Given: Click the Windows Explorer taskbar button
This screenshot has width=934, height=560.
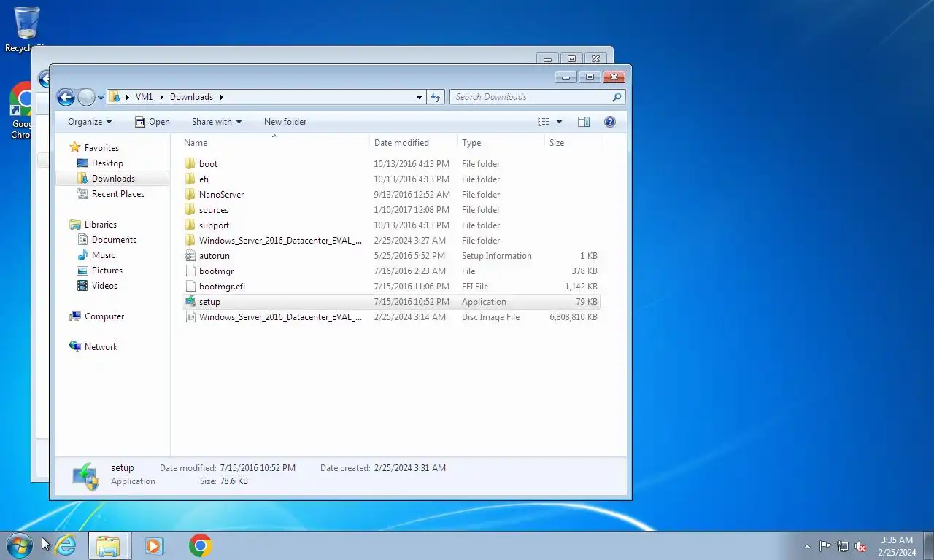Looking at the screenshot, I should (x=108, y=545).
